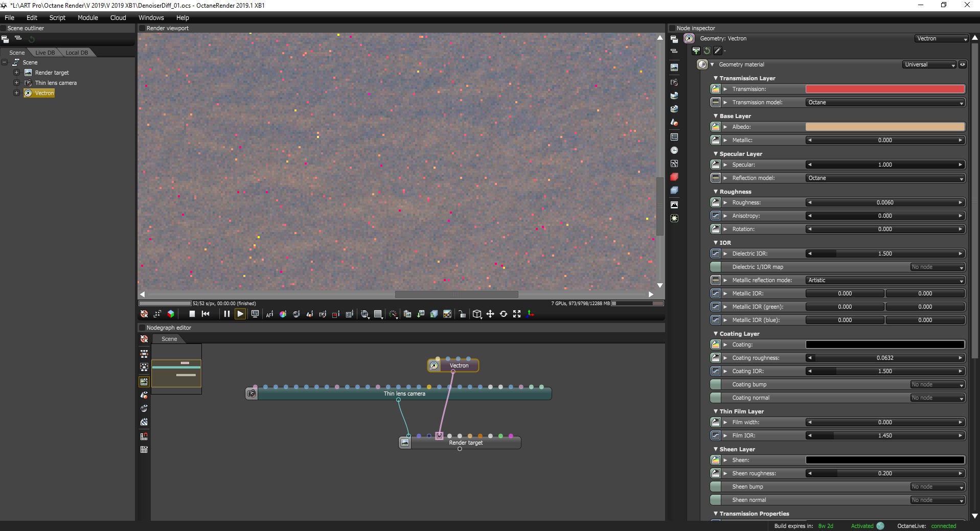Open the Script menu
Viewport: 980px width, 531px height.
click(57, 17)
